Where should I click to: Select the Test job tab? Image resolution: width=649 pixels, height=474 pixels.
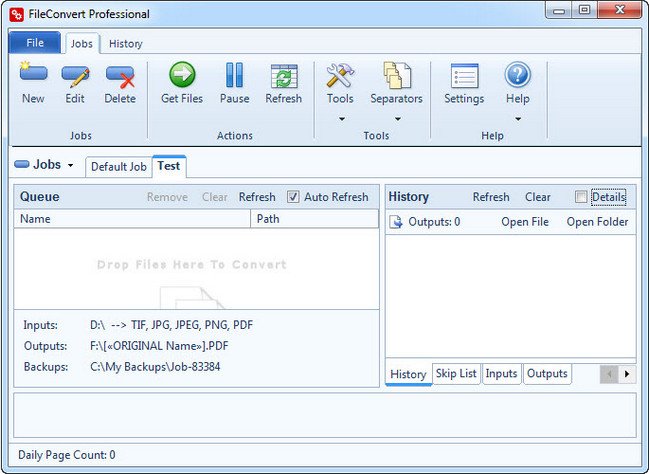(169, 166)
